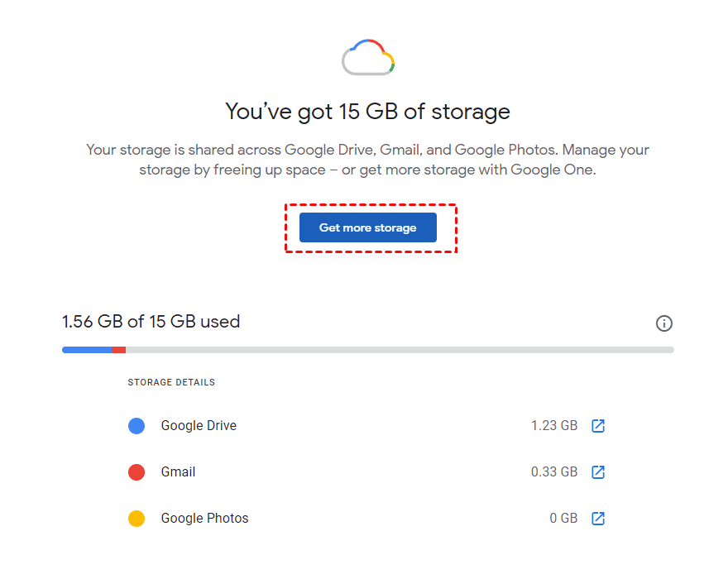The width and height of the screenshot is (728, 579).
Task: Open Gmail via its external-link icon
Action: click(x=598, y=472)
